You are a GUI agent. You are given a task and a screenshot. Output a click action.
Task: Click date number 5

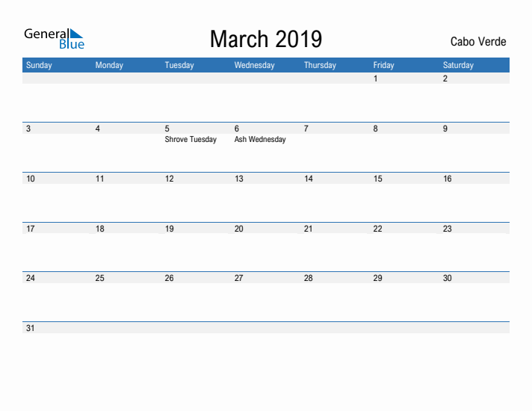[167, 129]
